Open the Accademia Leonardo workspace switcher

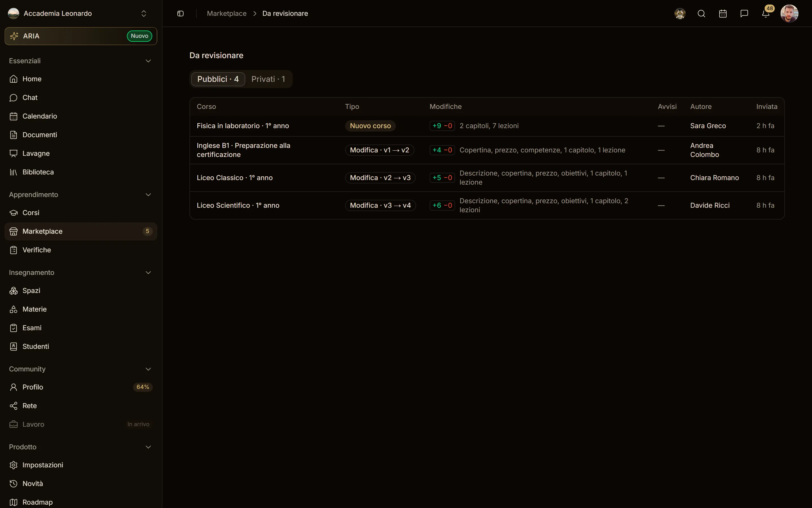(81, 14)
